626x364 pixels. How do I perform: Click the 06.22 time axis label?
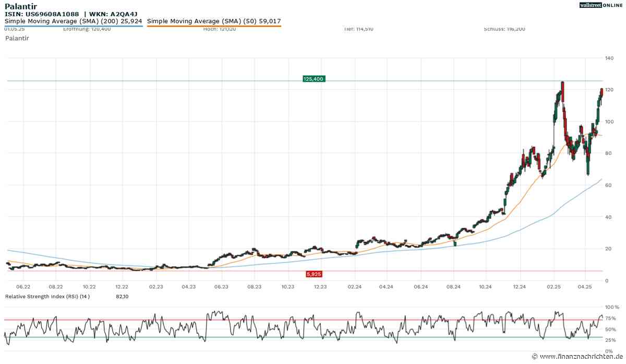point(23,286)
